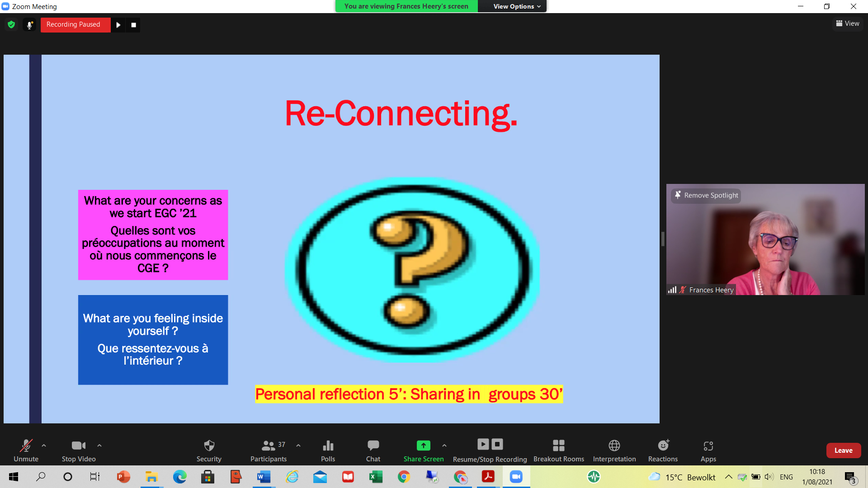Open Breakout Rooms

(x=558, y=450)
